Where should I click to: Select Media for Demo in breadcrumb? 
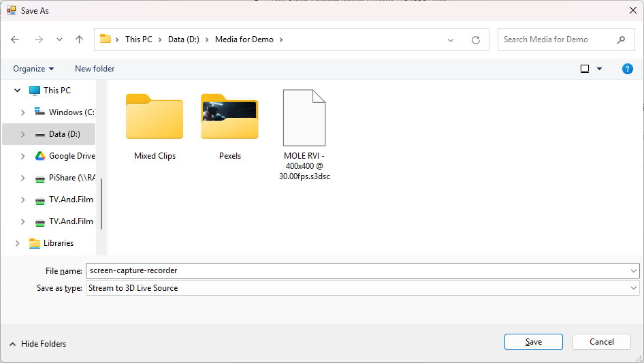244,40
